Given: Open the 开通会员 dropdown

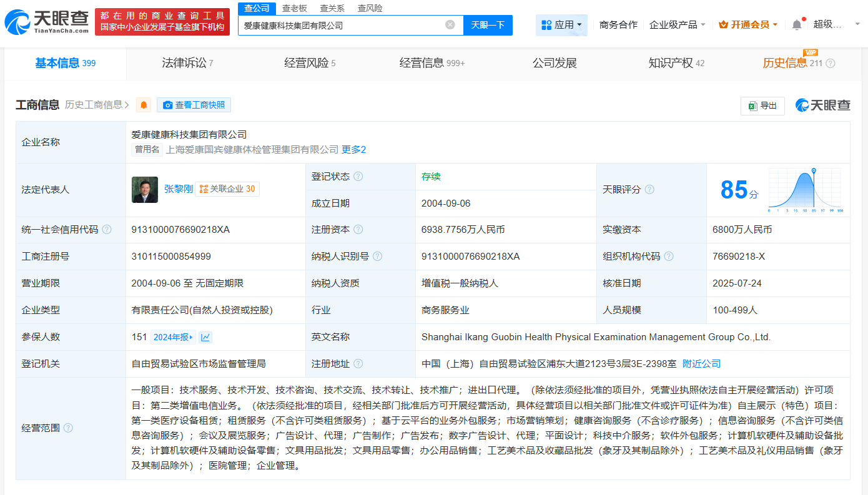Looking at the screenshot, I should click(x=748, y=25).
